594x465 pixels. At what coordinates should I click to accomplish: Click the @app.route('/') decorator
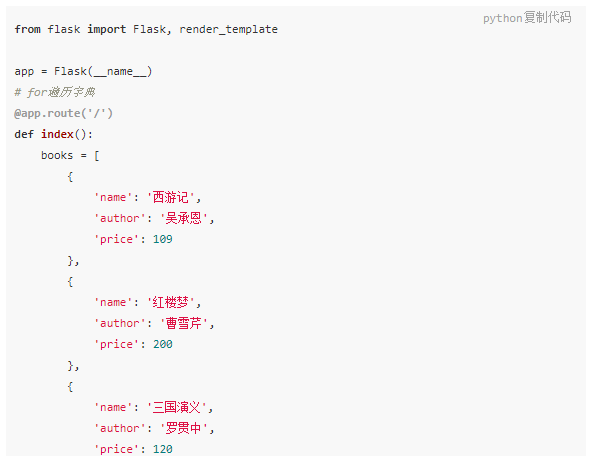[63, 113]
